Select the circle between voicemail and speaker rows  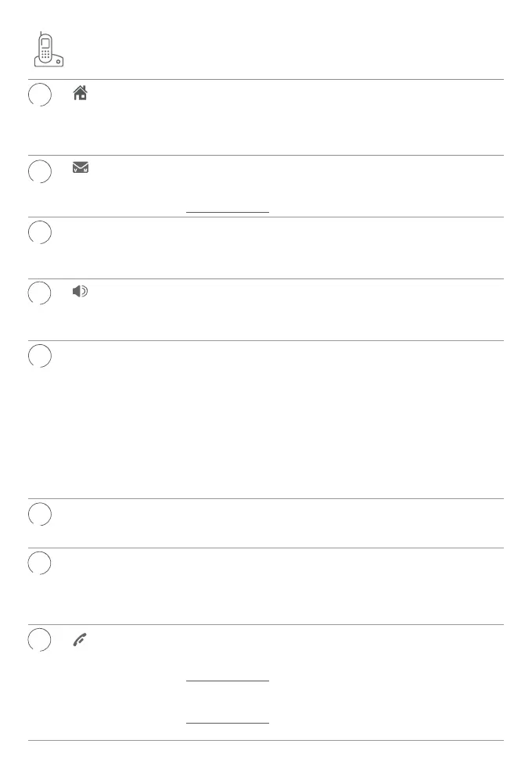click(x=40, y=232)
